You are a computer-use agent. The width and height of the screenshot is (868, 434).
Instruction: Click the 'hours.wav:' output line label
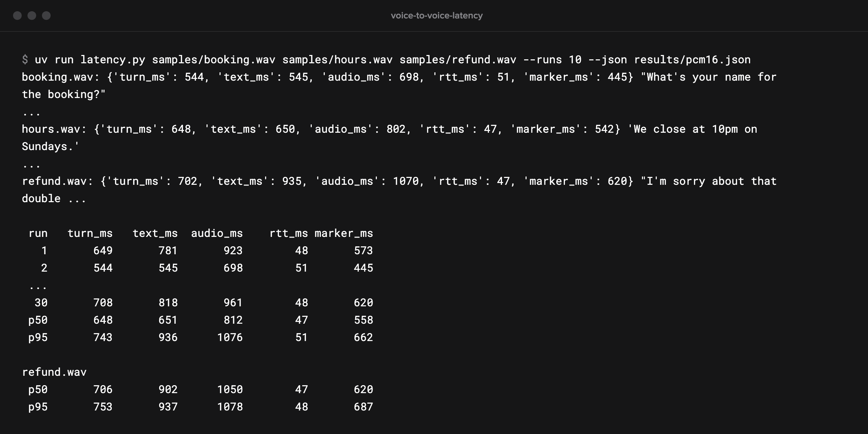[x=54, y=129]
